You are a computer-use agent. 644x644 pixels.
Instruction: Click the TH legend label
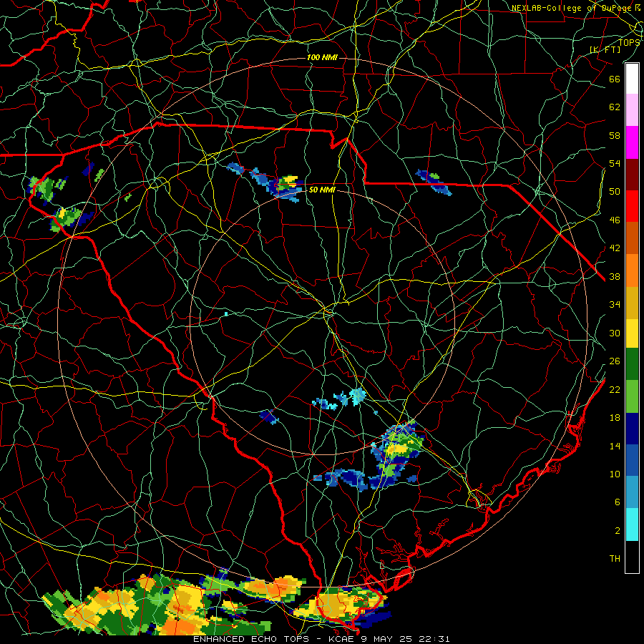(615, 559)
